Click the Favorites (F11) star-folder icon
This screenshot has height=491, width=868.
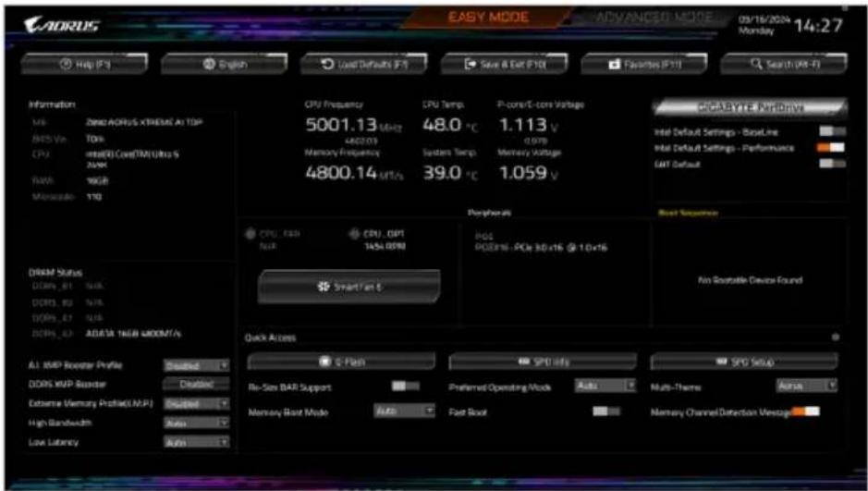614,64
